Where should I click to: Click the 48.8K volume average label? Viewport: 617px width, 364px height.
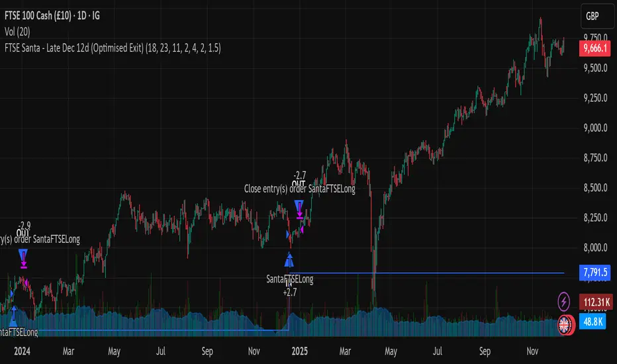(x=593, y=322)
